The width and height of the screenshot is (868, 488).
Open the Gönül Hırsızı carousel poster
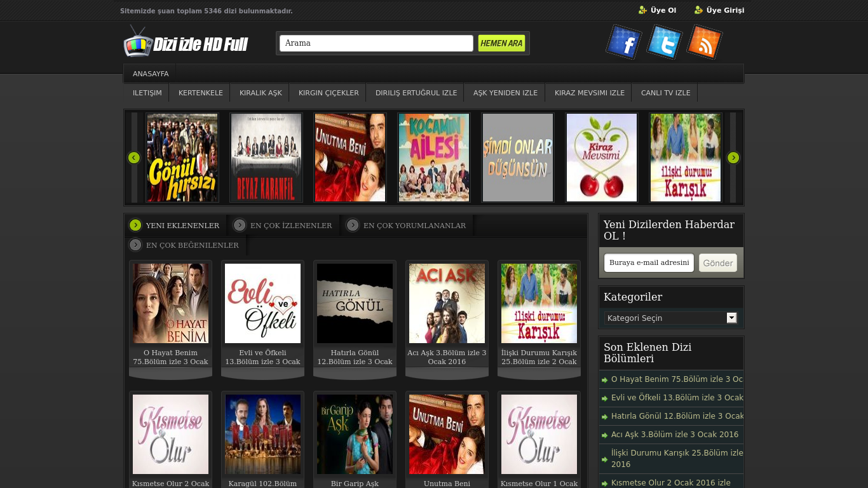(182, 158)
